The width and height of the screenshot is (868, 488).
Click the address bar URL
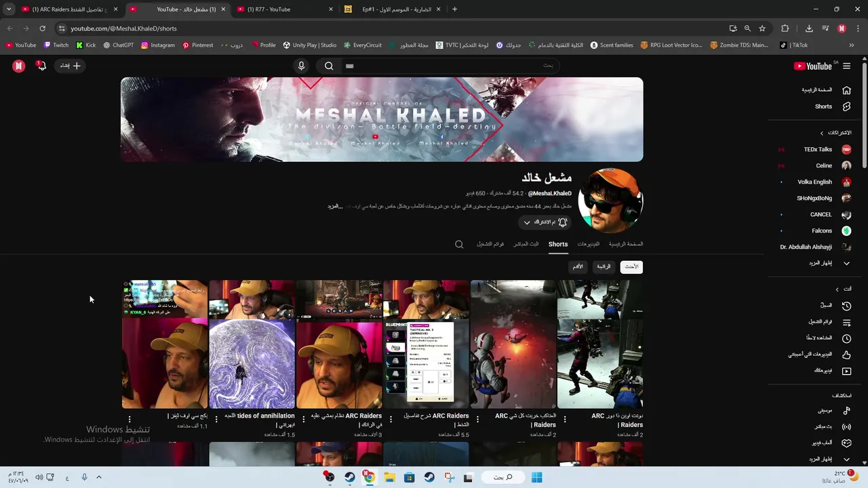(124, 28)
